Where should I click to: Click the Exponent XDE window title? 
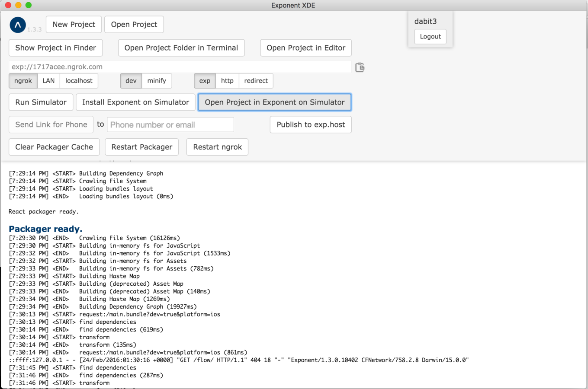[293, 5]
